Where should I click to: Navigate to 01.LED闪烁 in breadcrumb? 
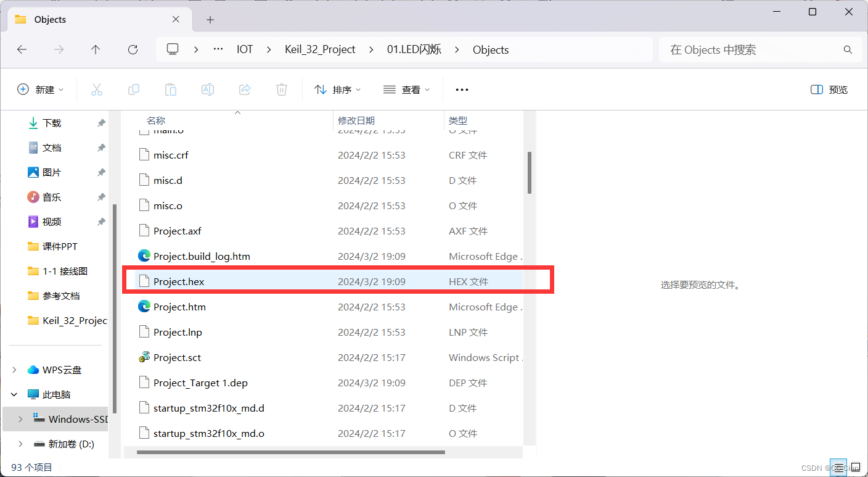[x=414, y=49]
